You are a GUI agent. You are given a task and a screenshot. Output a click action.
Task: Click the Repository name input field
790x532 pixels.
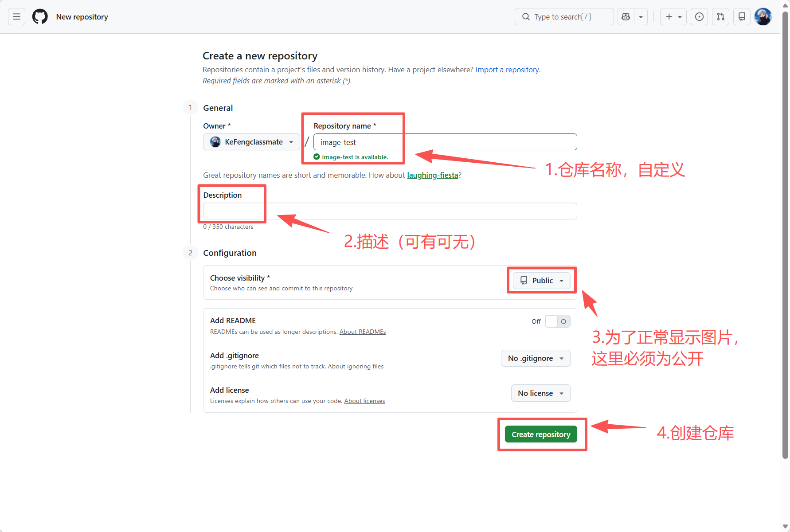pos(445,142)
